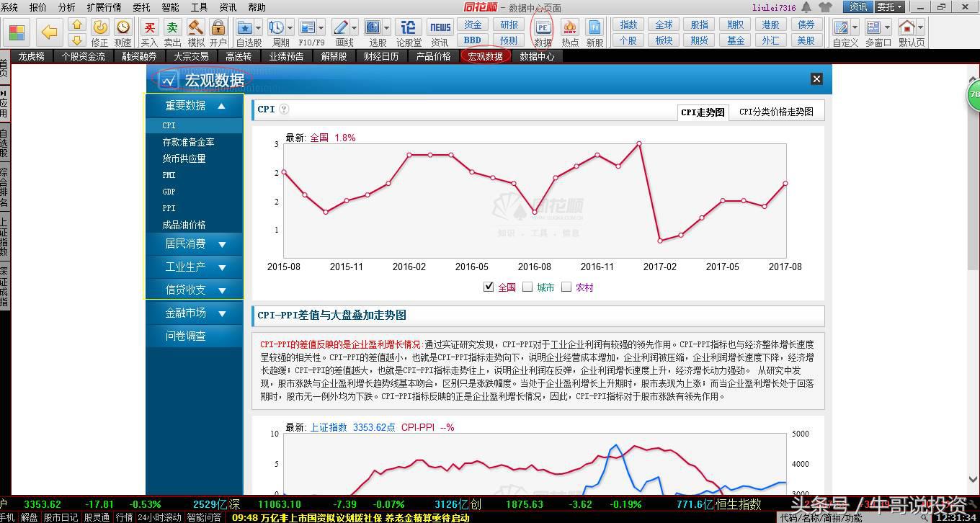The height and width of the screenshot is (523, 980).
Task: Select PPI in the left sidebar
Action: tap(169, 207)
